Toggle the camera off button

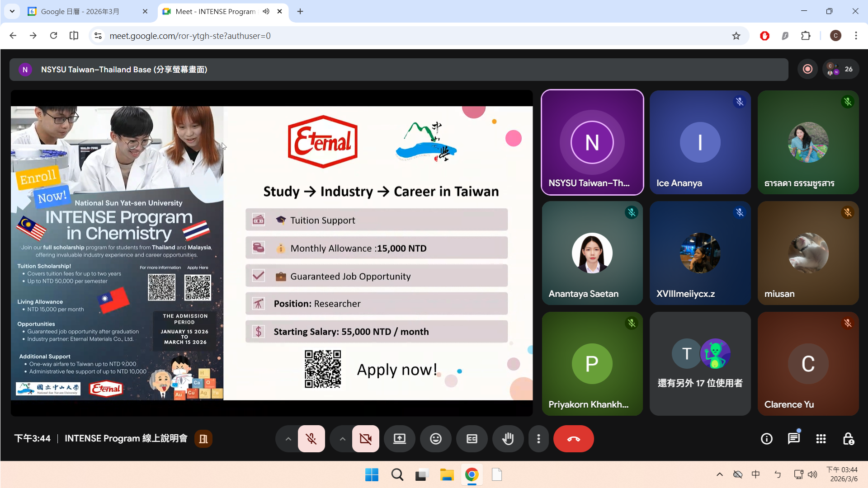point(365,439)
